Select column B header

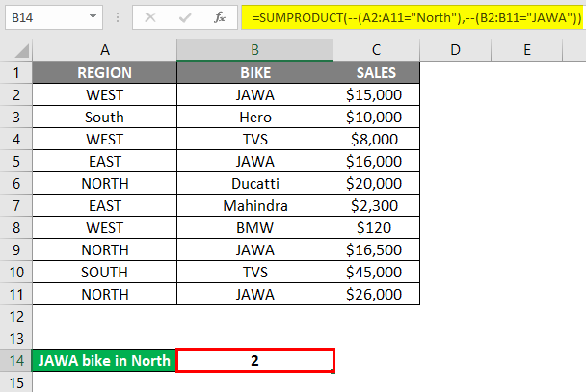click(254, 50)
